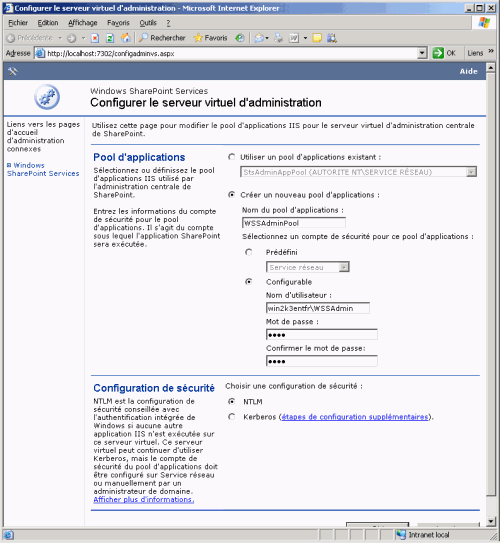Image resolution: width=500 pixels, height=543 pixels.
Task: Choose Kerberos security configuration
Action: click(231, 417)
